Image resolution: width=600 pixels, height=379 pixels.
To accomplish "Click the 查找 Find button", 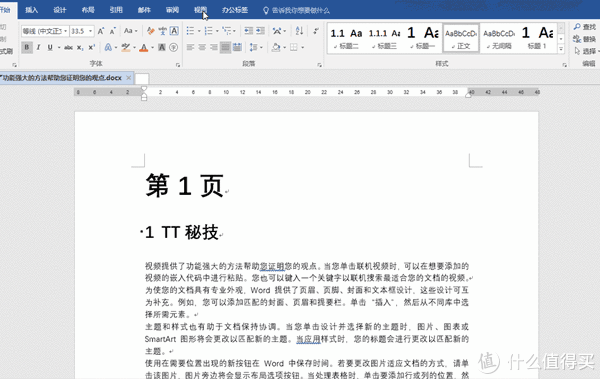I will click(585, 27).
